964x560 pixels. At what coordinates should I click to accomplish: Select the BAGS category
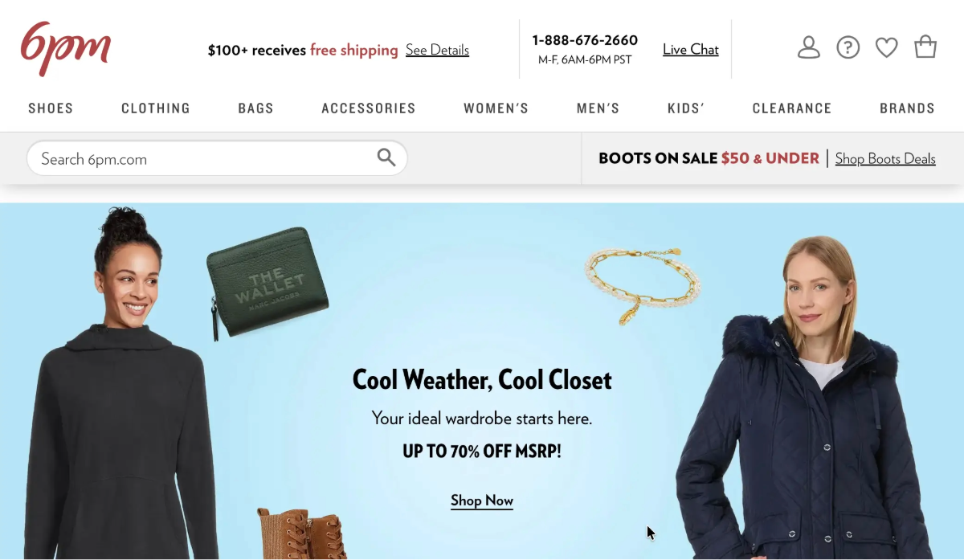pyautogui.click(x=256, y=108)
